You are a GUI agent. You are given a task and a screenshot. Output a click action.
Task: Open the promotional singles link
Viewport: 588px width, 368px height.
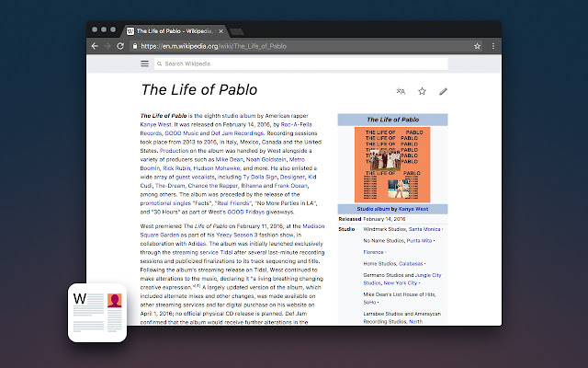(165, 203)
